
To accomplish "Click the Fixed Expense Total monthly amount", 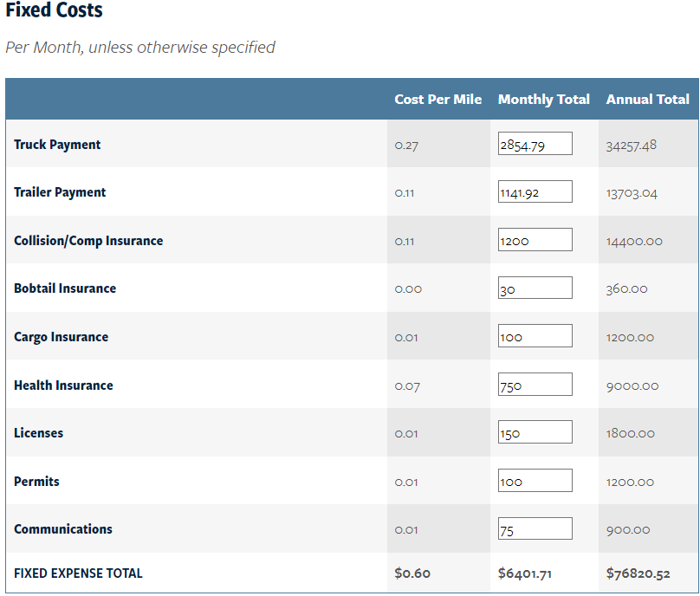I will (527, 573).
